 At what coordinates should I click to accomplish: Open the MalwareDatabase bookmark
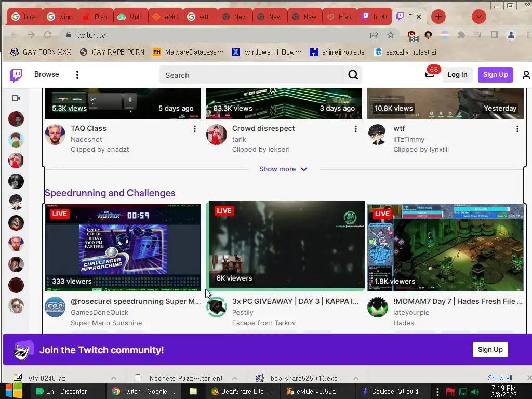tap(188, 52)
